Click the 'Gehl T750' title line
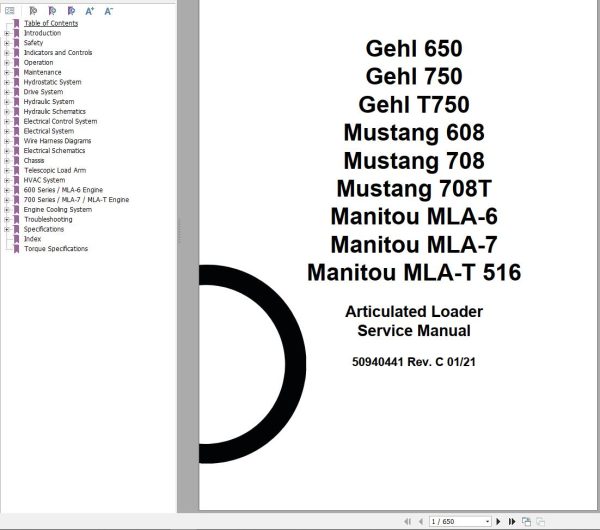 tap(414, 104)
